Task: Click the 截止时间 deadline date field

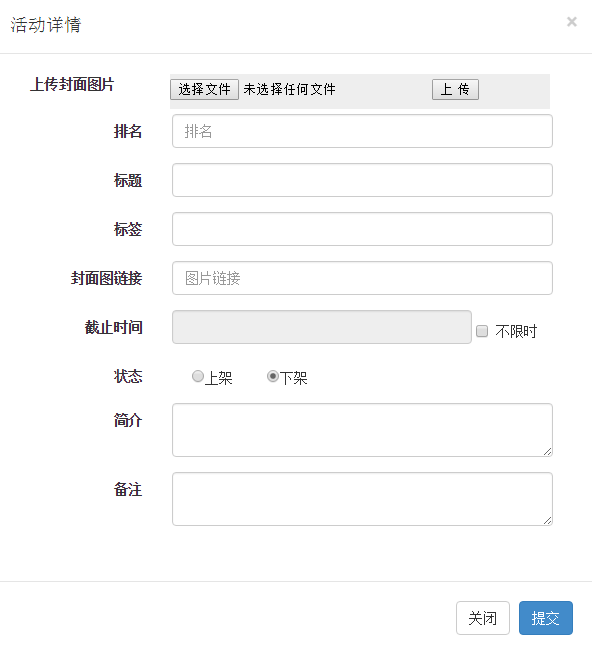Action: [322, 327]
